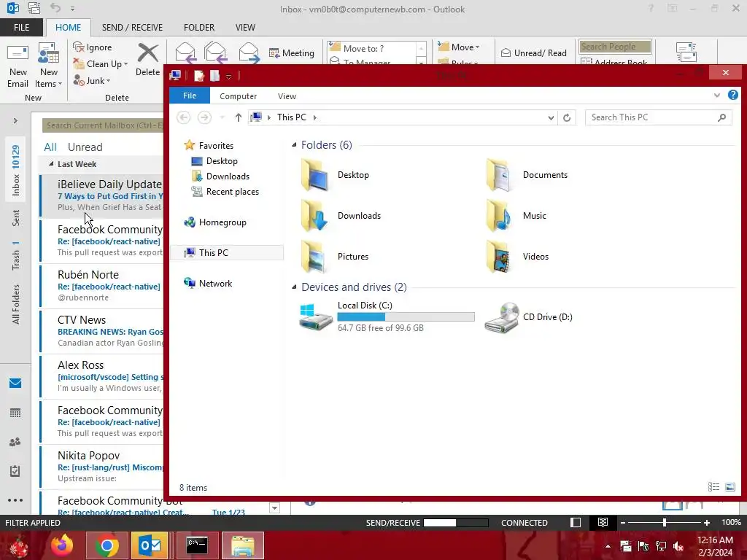
Task: Select the Music folder icon
Action: click(x=499, y=216)
